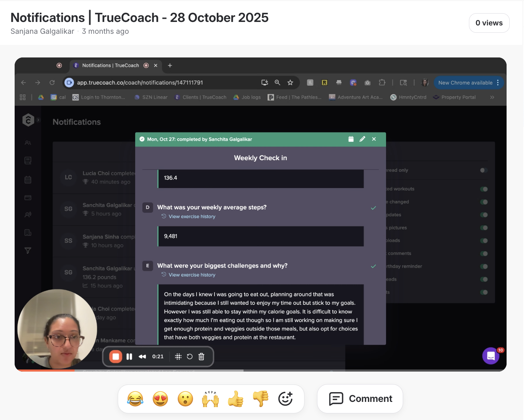Screen dimensions: 524x420
Task: Toggle the completed workouts notification switch
Action: pos(484,189)
